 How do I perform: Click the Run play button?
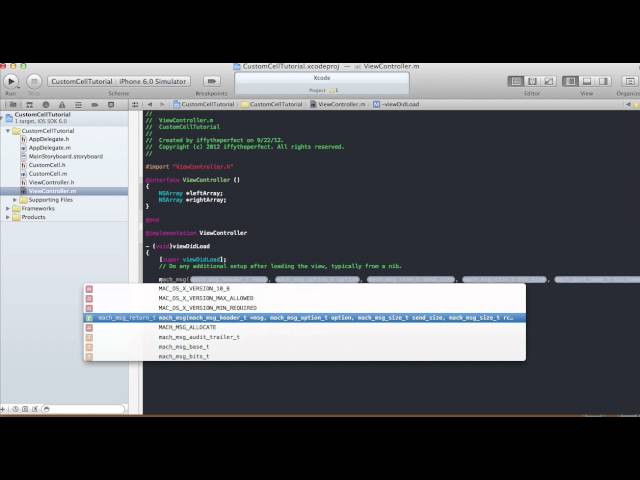(x=11, y=81)
